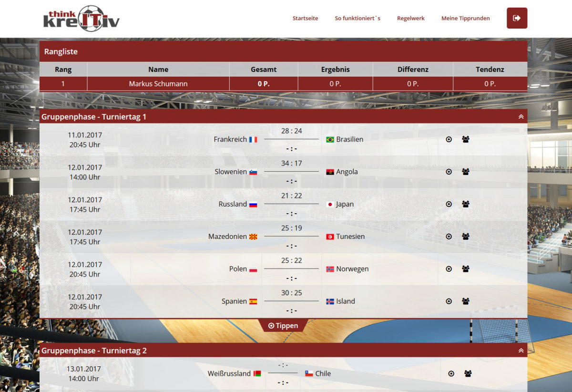Open the So funktioniert's page

pyautogui.click(x=357, y=18)
